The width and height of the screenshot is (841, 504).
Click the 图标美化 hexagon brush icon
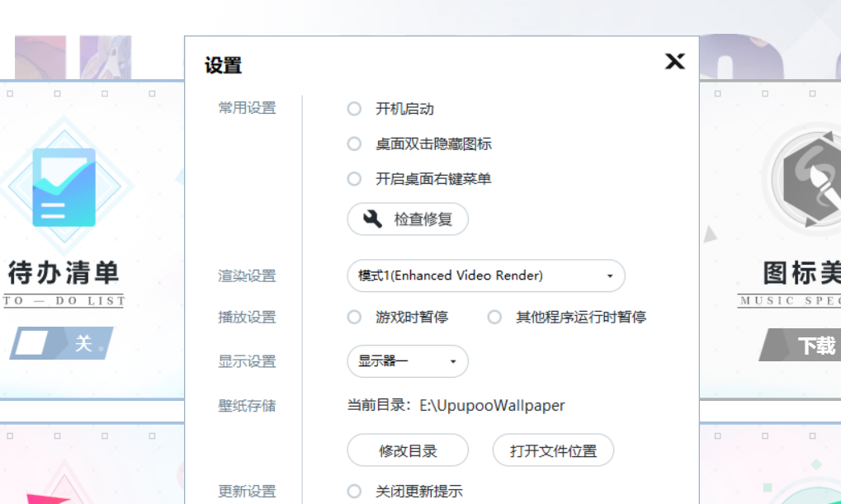pyautogui.click(x=807, y=178)
